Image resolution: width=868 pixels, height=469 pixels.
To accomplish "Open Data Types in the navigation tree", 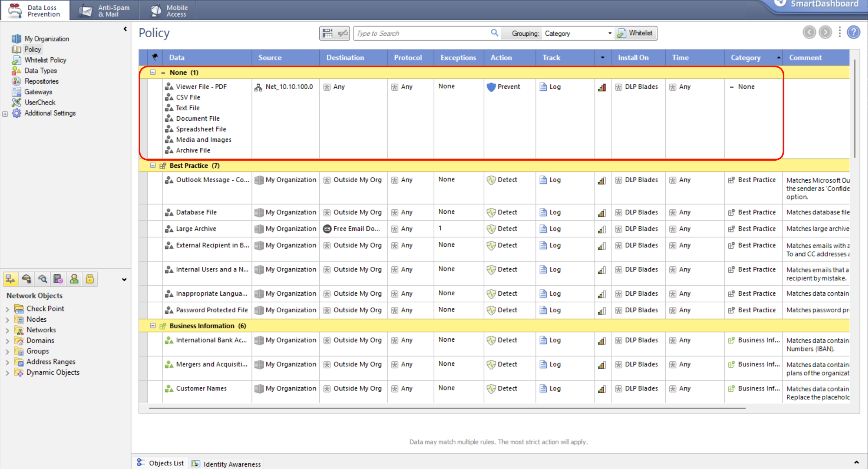I will (40, 71).
